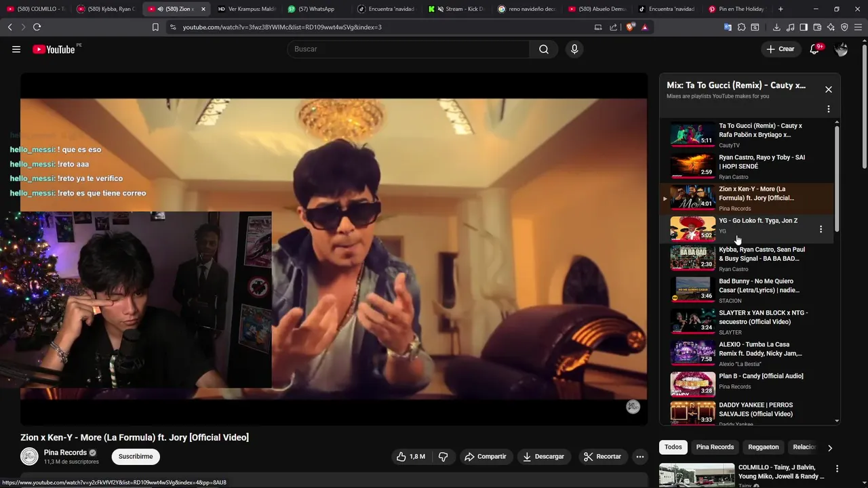Image resolution: width=868 pixels, height=488 pixels.
Task: Click the Recortar clip button
Action: (602, 456)
